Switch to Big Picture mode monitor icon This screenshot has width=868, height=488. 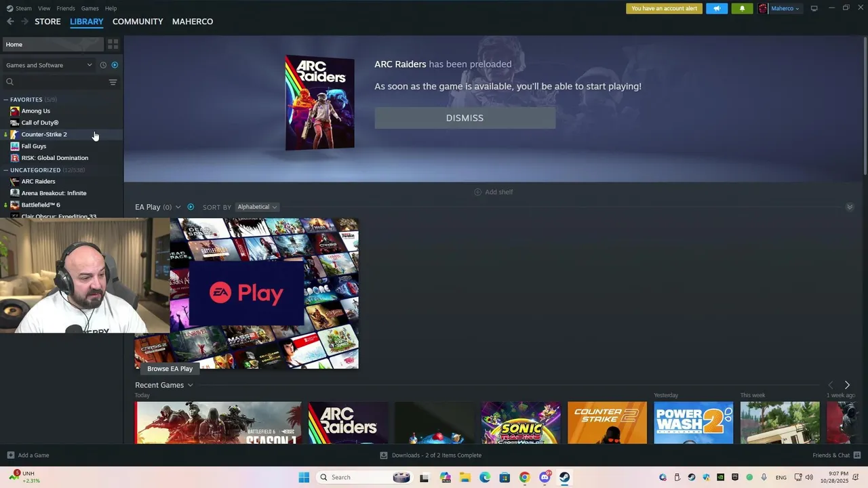(x=814, y=8)
